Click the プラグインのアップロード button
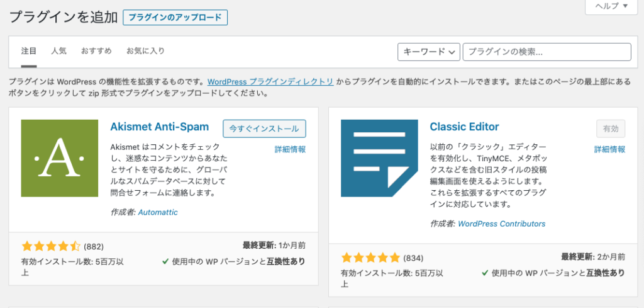Screen dimensions: 644x308 175,18
